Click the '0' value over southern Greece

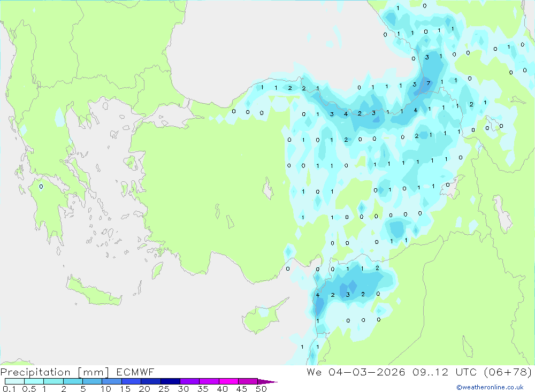pyautogui.click(x=41, y=187)
